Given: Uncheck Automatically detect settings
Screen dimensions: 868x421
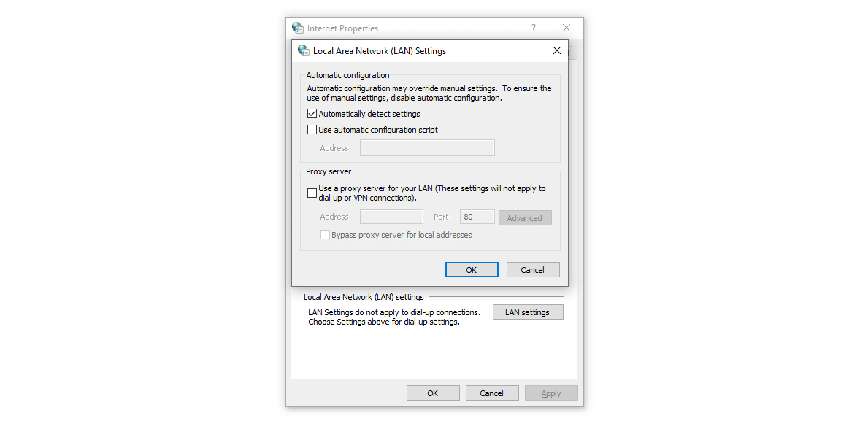Looking at the screenshot, I should click(312, 113).
